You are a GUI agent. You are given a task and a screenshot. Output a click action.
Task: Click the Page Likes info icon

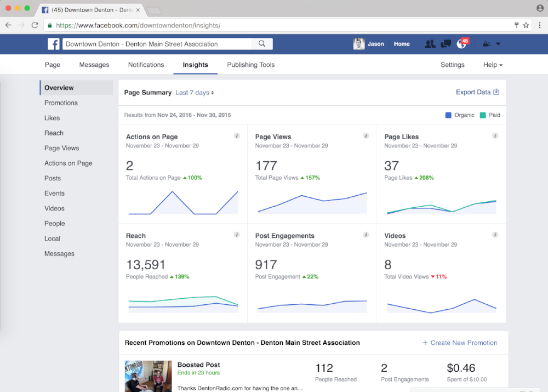tap(495, 135)
